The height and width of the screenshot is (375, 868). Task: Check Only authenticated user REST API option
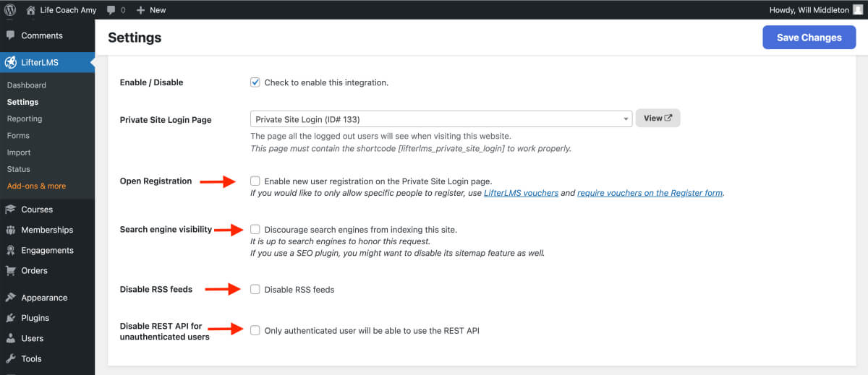coord(255,330)
